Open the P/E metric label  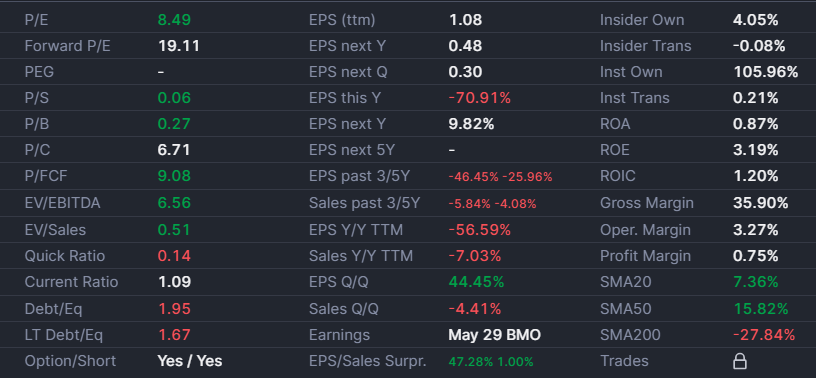36,20
